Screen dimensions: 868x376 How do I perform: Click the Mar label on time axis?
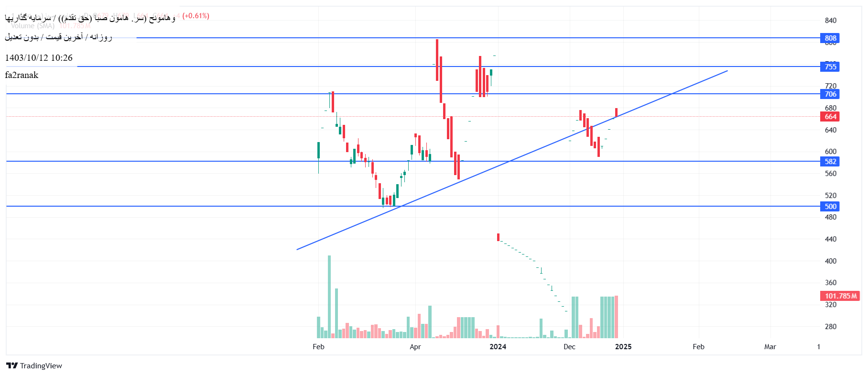[x=770, y=347]
